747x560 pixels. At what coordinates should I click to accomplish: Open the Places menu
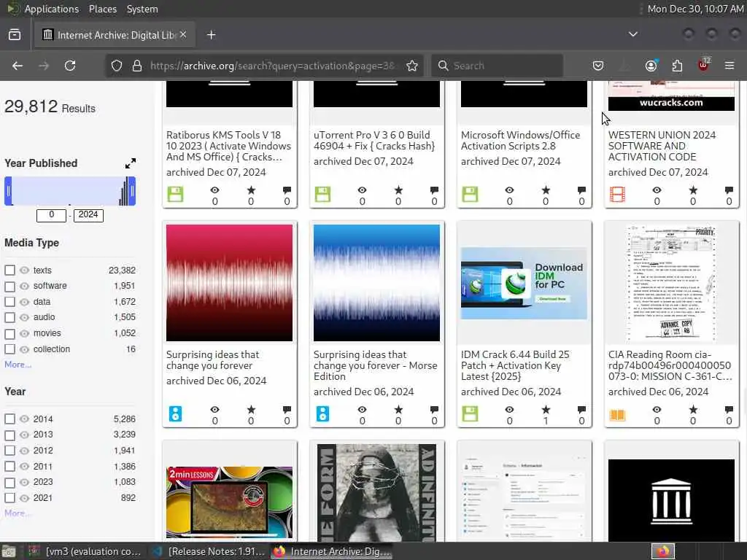(103, 9)
